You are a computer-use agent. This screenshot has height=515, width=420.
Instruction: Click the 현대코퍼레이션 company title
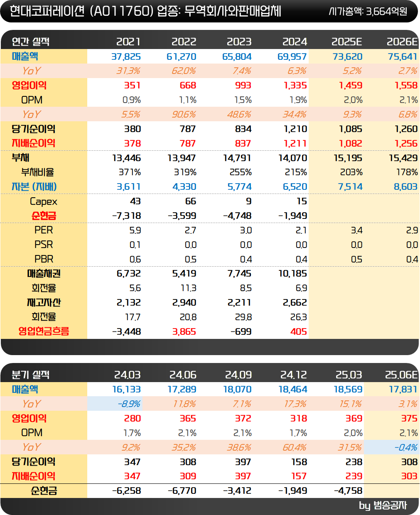click(47, 11)
